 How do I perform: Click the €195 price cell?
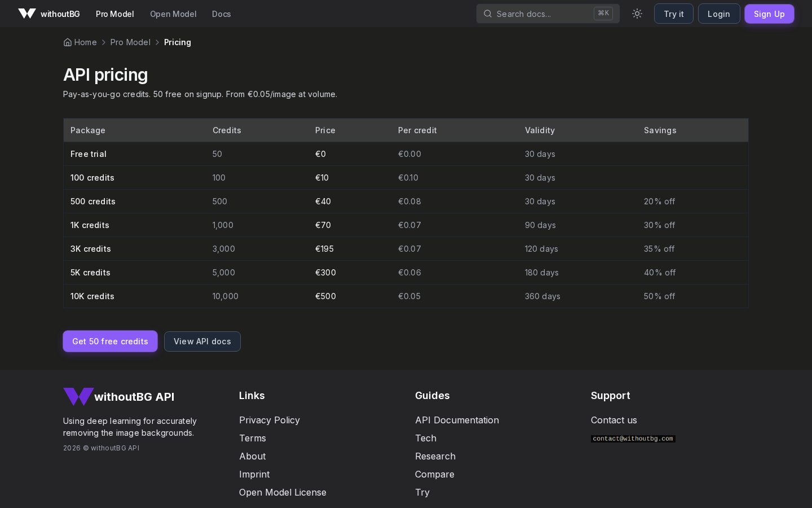(x=325, y=249)
